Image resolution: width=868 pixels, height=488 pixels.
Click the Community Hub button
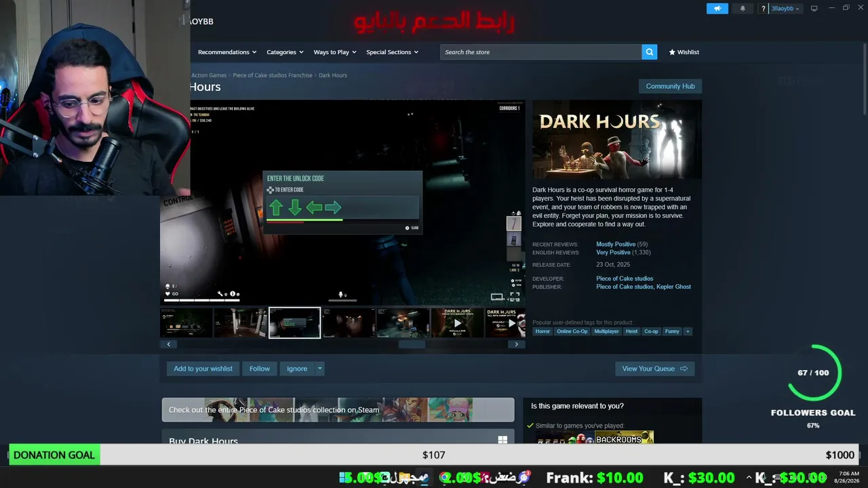[x=670, y=86]
